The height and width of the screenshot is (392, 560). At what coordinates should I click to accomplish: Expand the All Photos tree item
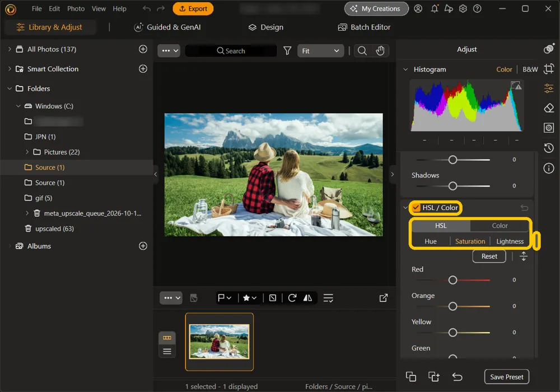click(10, 49)
